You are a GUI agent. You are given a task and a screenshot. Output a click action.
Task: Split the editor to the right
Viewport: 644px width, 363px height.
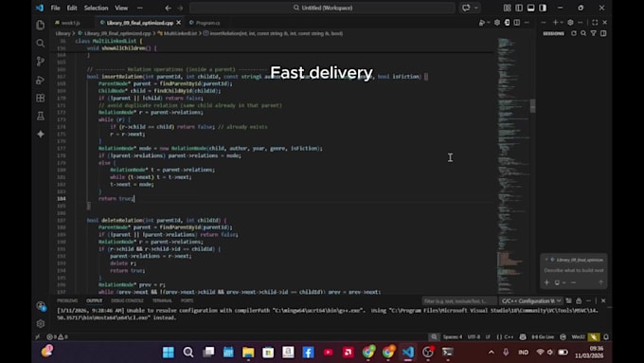(x=517, y=23)
